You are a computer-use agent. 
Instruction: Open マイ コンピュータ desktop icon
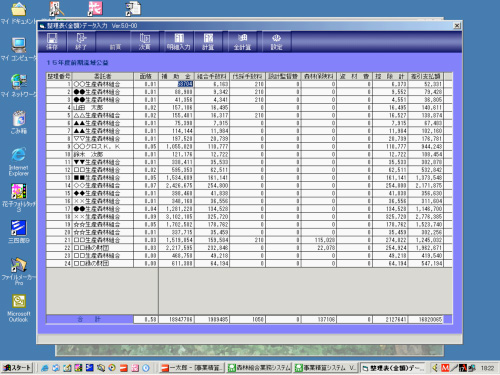(x=19, y=49)
